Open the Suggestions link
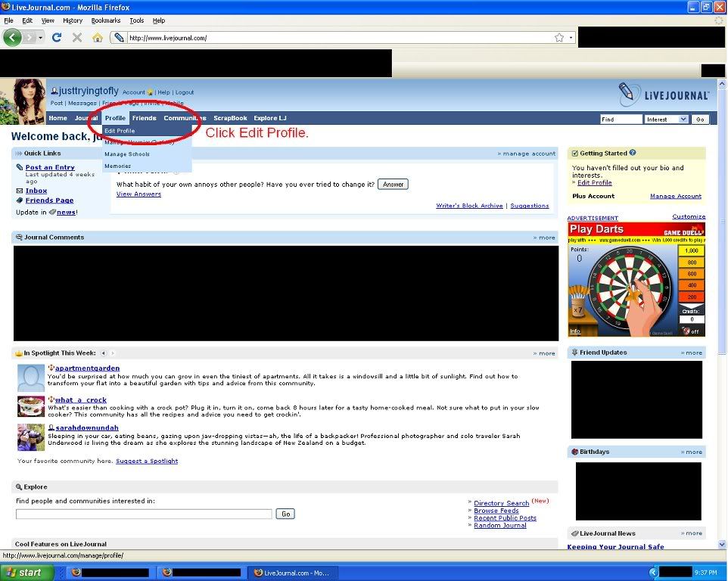This screenshot has width=728, height=581. [530, 206]
